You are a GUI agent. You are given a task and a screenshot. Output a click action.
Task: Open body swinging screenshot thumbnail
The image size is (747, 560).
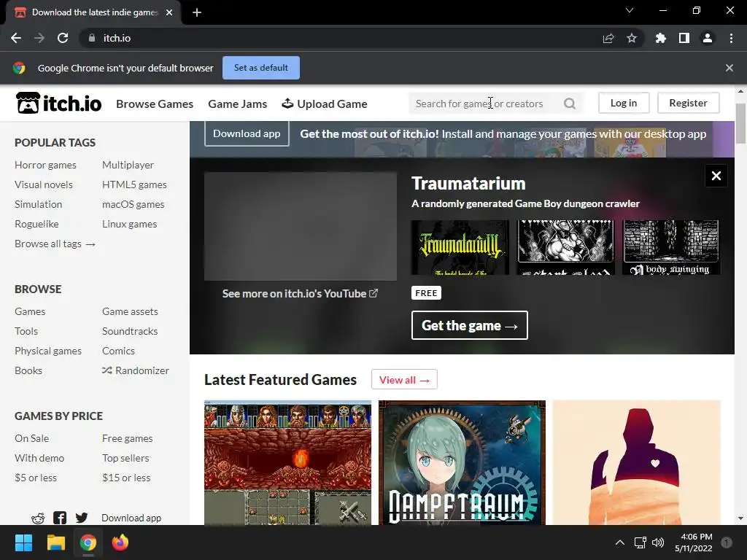[x=671, y=247]
